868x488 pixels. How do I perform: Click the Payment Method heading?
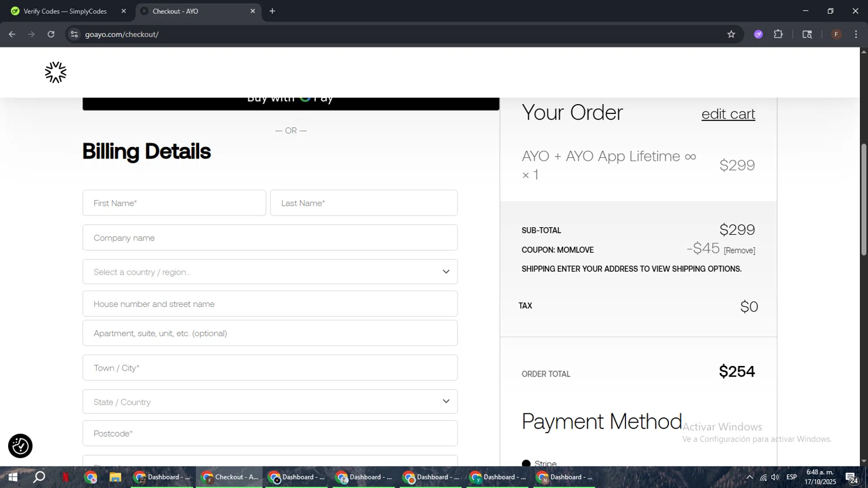pos(602,421)
